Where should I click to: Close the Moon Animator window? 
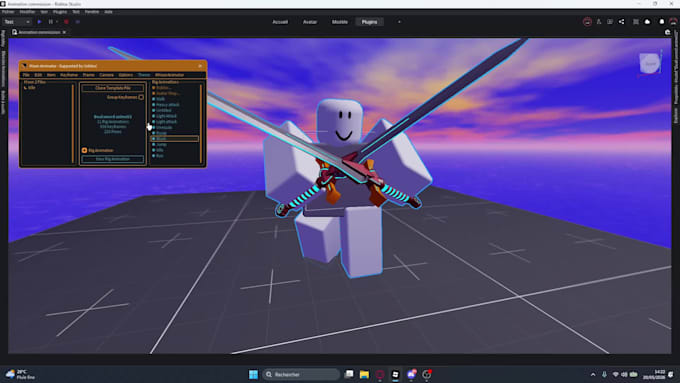[x=200, y=66]
